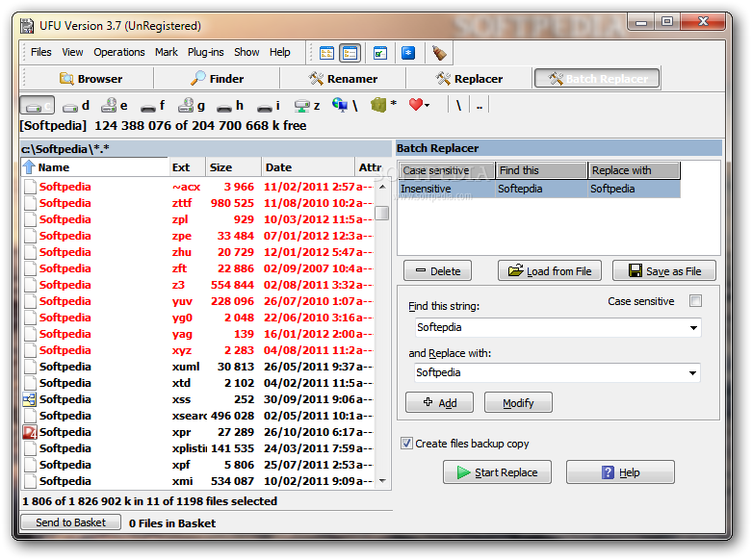The image size is (752, 560).
Task: Select the Softpedia file with ext xuml
Action: tap(198, 367)
